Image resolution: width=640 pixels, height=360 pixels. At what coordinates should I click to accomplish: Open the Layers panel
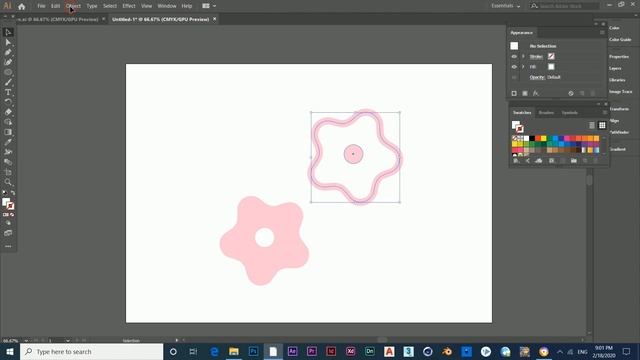(x=615, y=69)
